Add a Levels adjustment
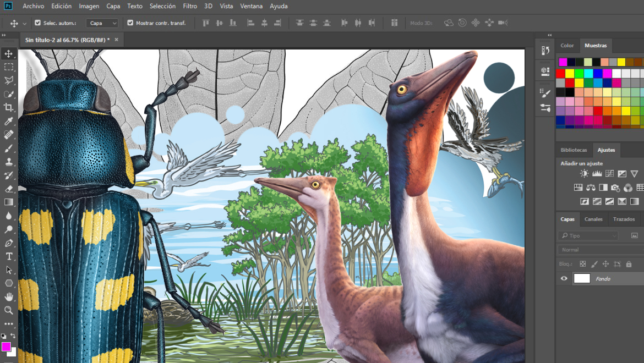The height and width of the screenshot is (363, 644). (597, 173)
